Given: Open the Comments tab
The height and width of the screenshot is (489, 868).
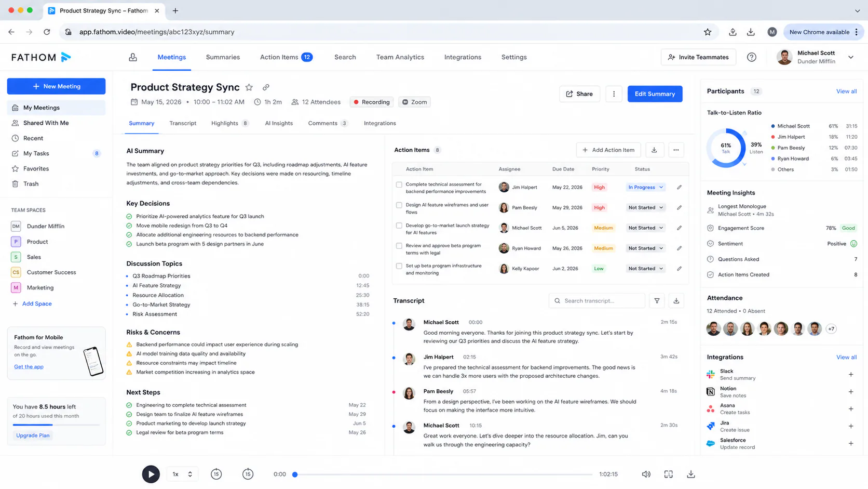Looking at the screenshot, I should (328, 123).
